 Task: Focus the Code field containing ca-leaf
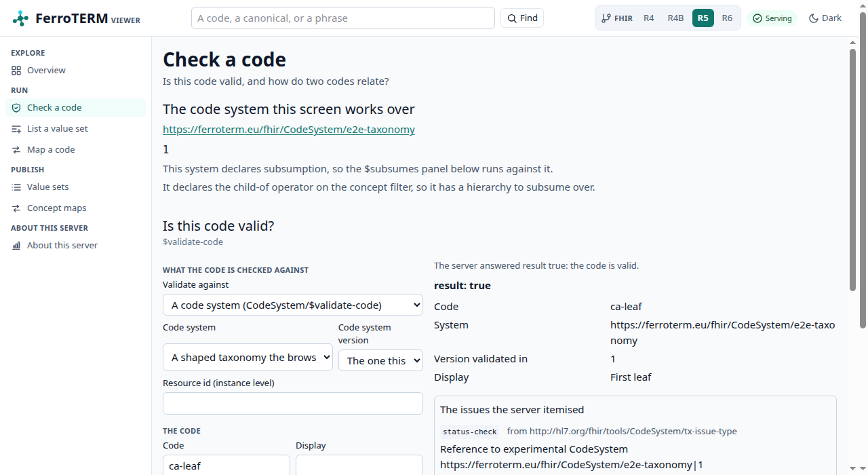click(226, 465)
